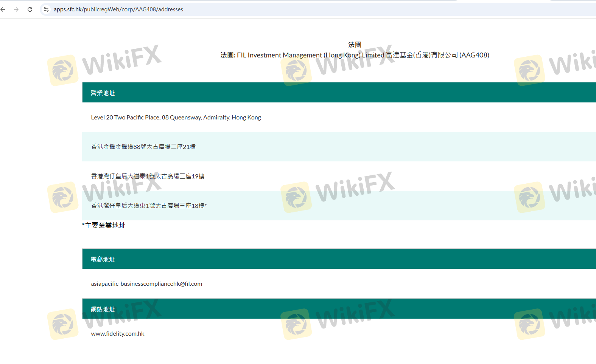Click the asiapacific-businesscompliancehk@fil.com email
Image resolution: width=596 pixels, height=364 pixels.
click(x=146, y=284)
